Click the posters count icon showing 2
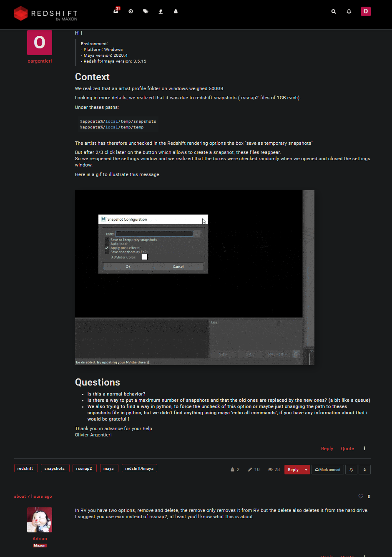392x557 pixels. tap(232, 469)
